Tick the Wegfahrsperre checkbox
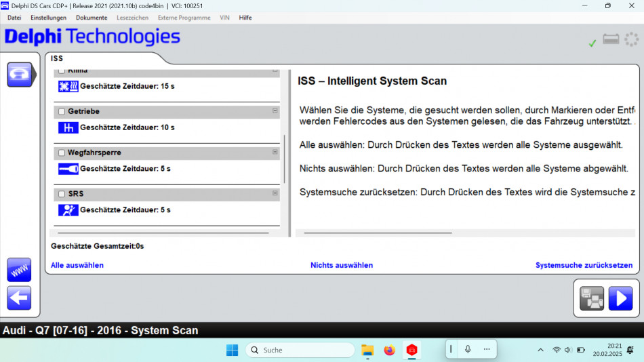 pyautogui.click(x=62, y=153)
